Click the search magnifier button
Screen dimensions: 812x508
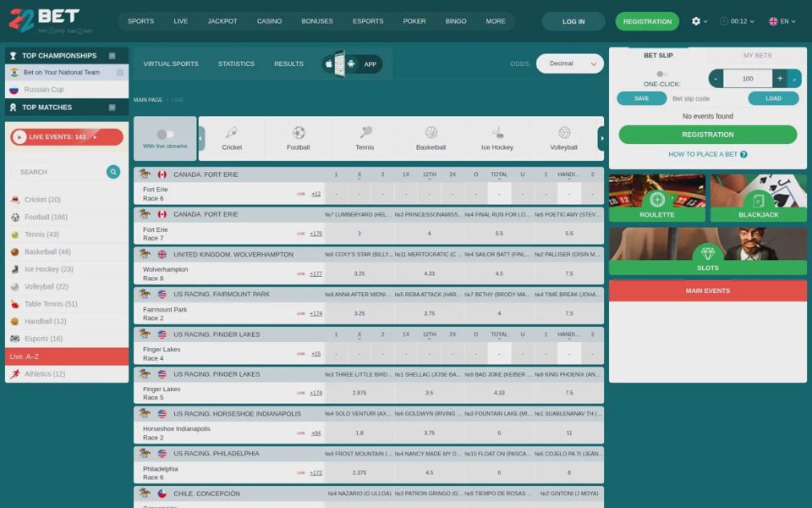coord(112,172)
